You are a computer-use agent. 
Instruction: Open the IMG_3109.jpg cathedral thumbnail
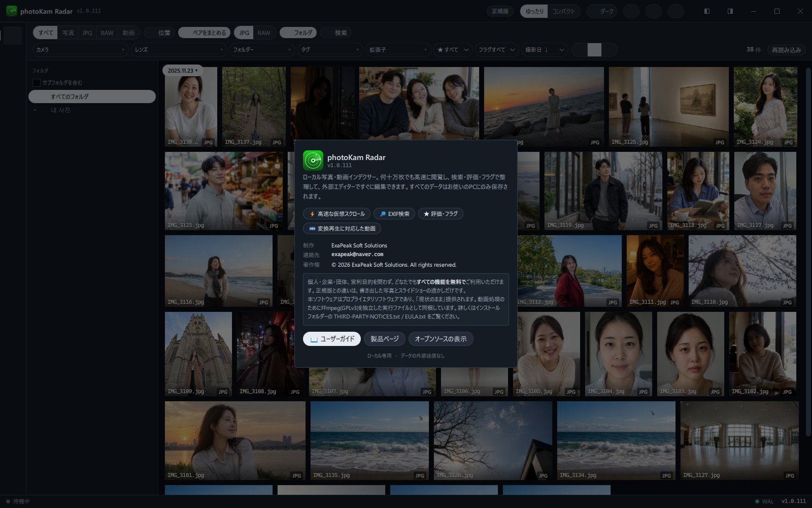[x=198, y=354]
